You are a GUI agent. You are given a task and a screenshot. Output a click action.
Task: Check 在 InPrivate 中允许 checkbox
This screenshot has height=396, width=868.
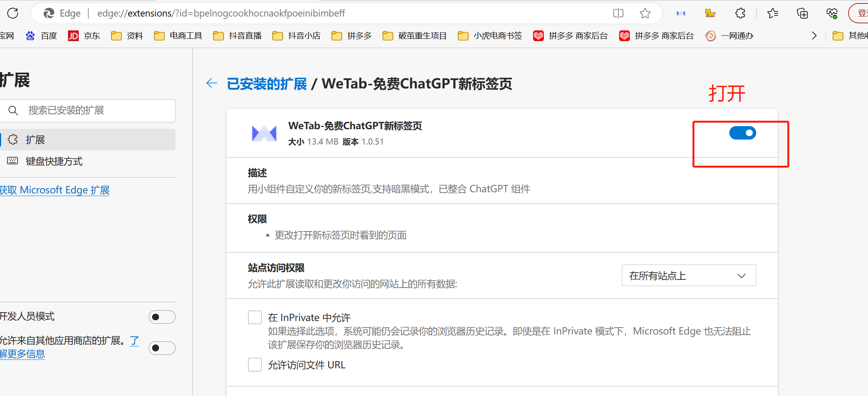tap(255, 318)
